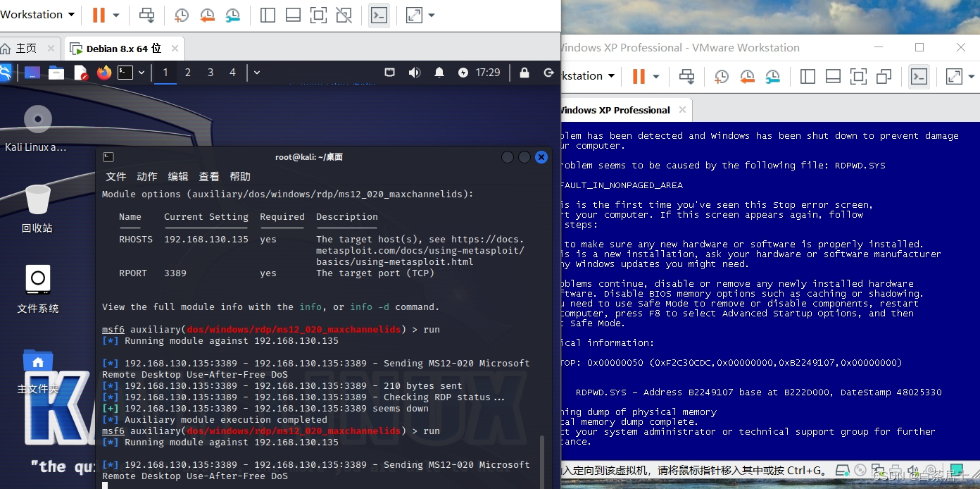Click show desktop icon in Kali panel

[x=32, y=73]
